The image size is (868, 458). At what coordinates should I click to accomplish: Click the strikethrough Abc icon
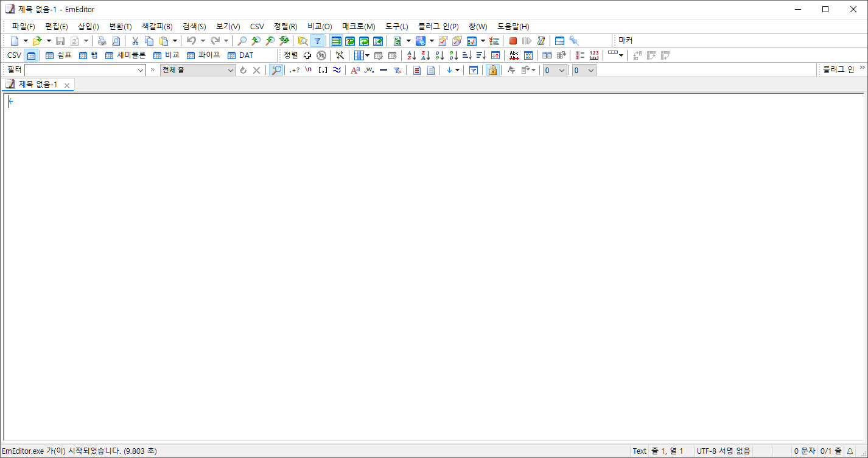(x=514, y=55)
